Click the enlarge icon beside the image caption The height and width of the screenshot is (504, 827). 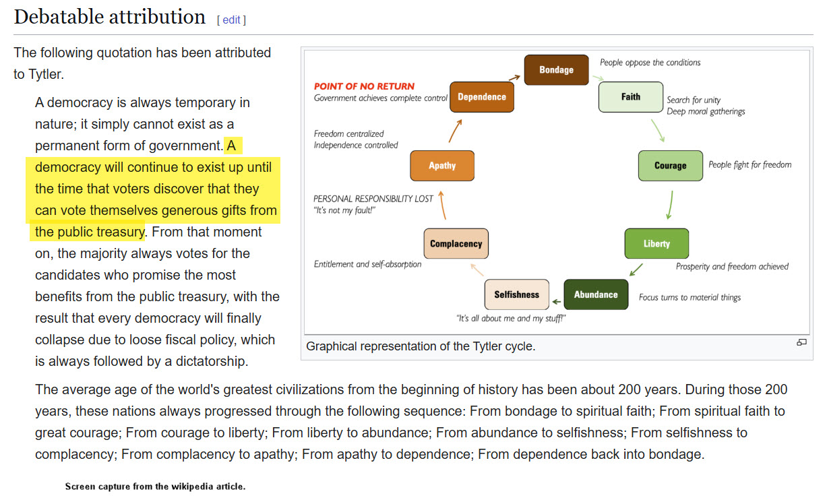click(x=801, y=342)
